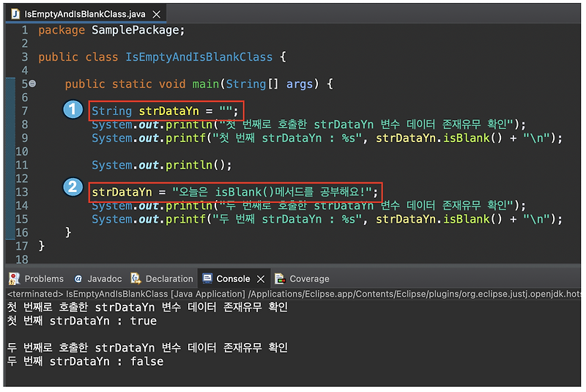Screen dimensions: 586x392
Task: Click the println statement on line 14
Action: tap(308, 206)
